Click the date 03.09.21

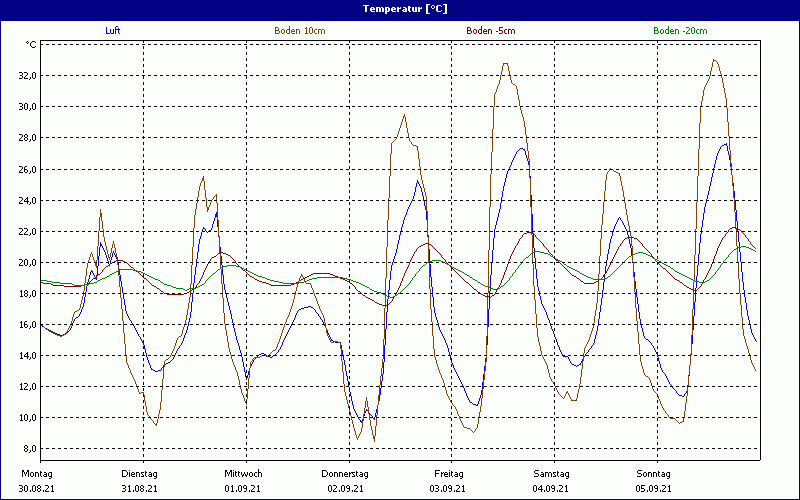pos(448,489)
